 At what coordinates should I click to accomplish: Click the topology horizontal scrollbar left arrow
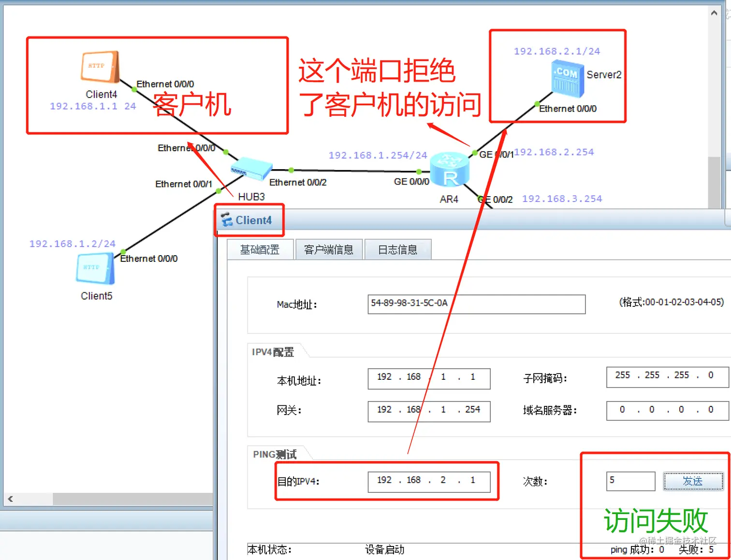pyautogui.click(x=10, y=499)
